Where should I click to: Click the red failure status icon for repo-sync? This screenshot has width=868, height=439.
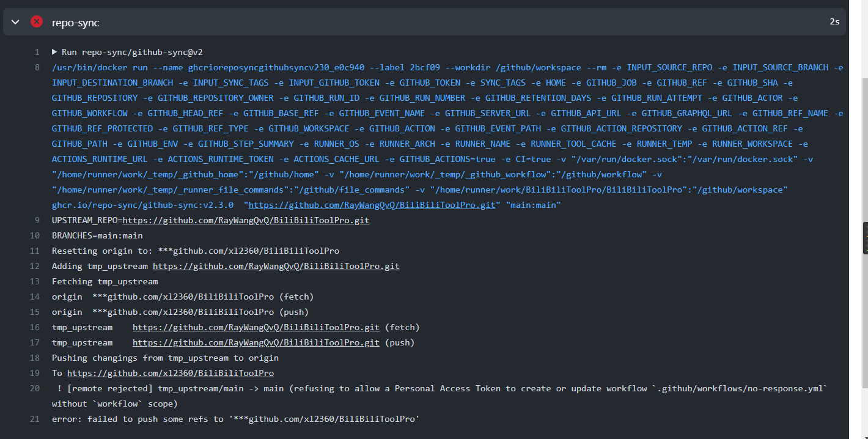[x=36, y=21]
